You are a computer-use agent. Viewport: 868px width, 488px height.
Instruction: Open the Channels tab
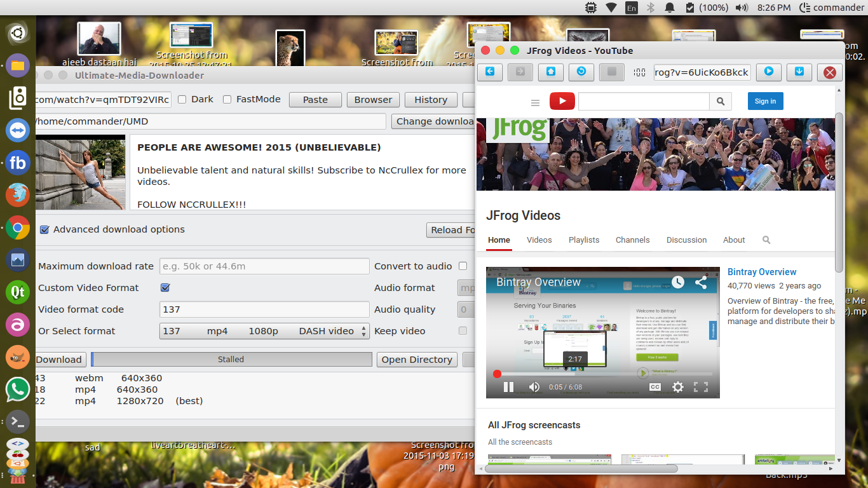click(x=633, y=240)
